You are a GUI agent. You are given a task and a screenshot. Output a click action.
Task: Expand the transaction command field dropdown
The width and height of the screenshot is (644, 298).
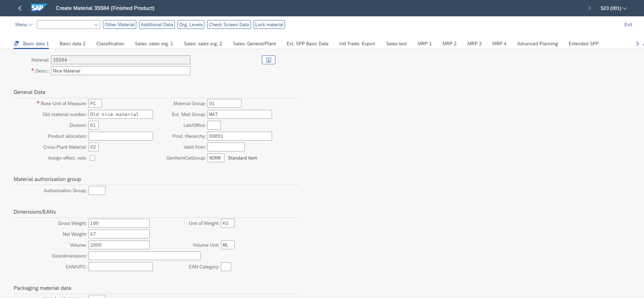tap(96, 24)
